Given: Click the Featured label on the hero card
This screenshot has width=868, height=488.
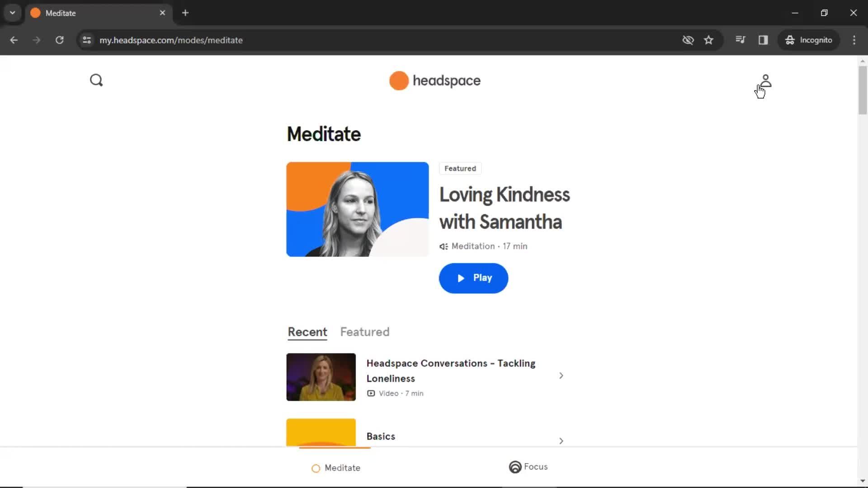Looking at the screenshot, I should [x=460, y=169].
